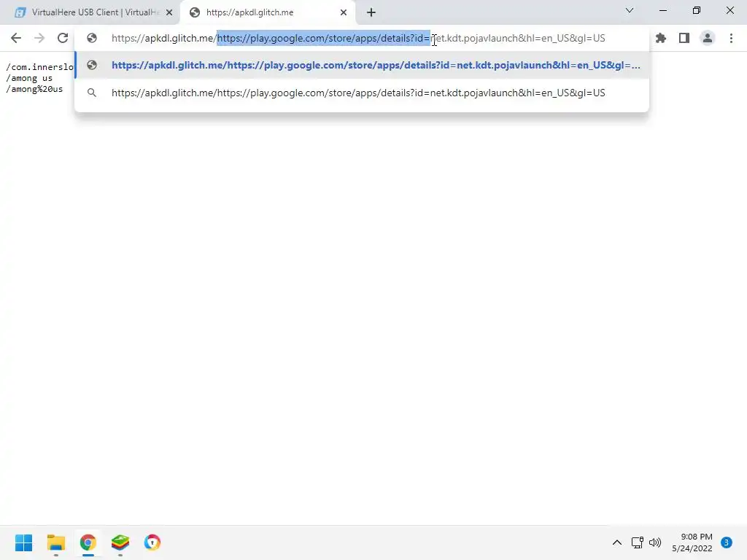This screenshot has width=747, height=560.
Task: Open the clock showing 9:08 PM
Action: (x=692, y=542)
